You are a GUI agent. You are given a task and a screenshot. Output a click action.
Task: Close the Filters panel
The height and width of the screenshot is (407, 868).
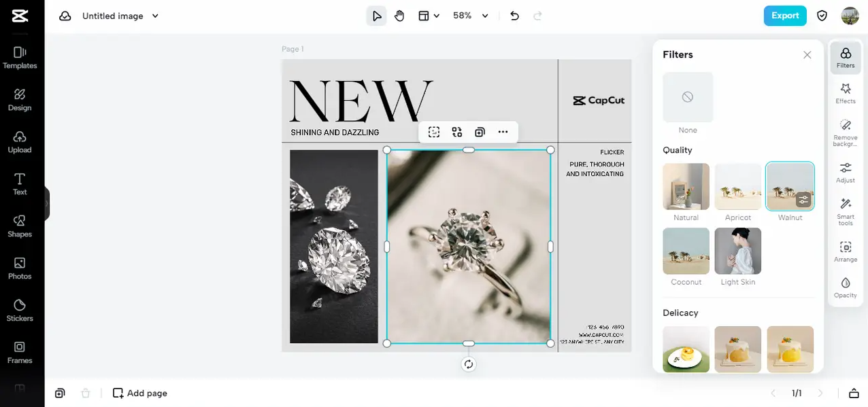[x=807, y=55]
